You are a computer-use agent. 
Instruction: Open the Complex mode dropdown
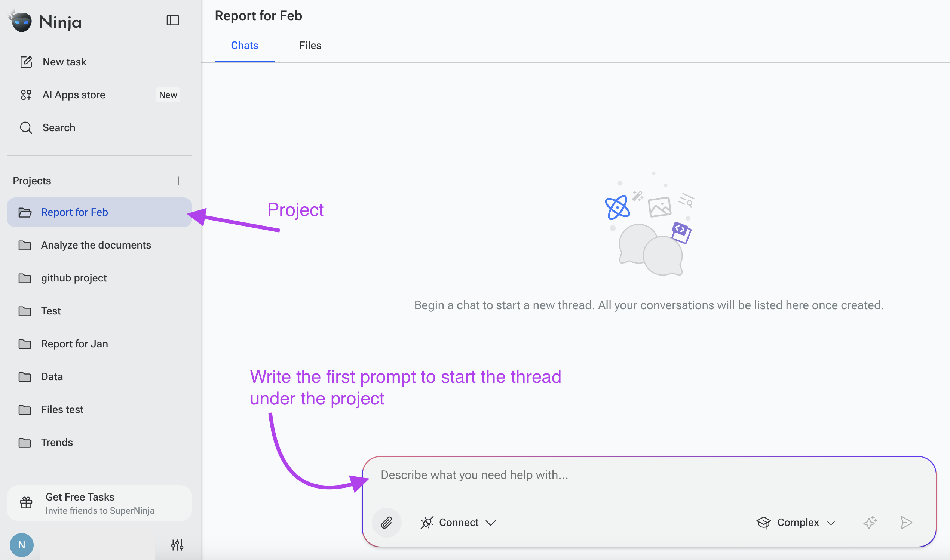tap(796, 523)
